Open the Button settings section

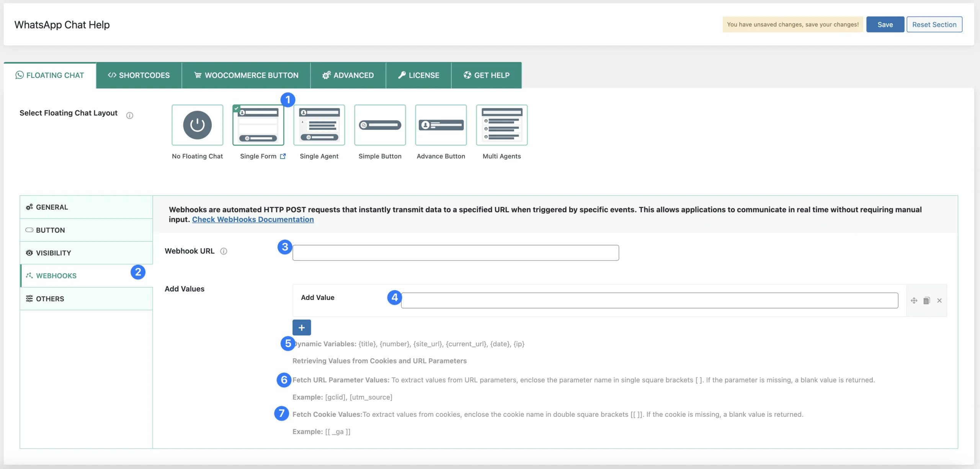click(x=87, y=230)
